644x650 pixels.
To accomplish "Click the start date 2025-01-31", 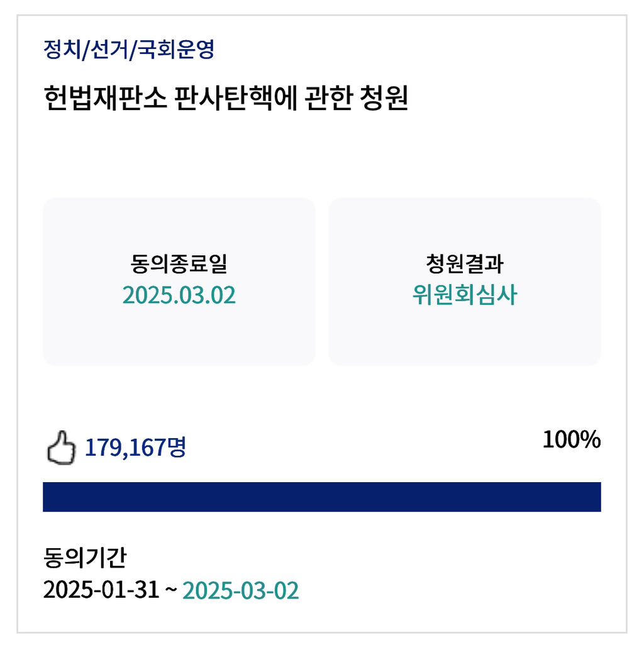I will [x=101, y=590].
